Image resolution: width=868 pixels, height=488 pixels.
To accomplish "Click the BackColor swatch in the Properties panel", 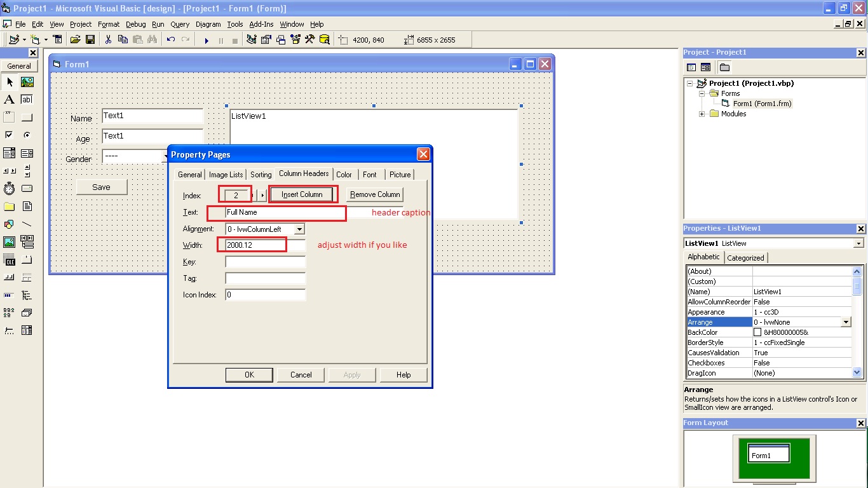I will pos(758,332).
